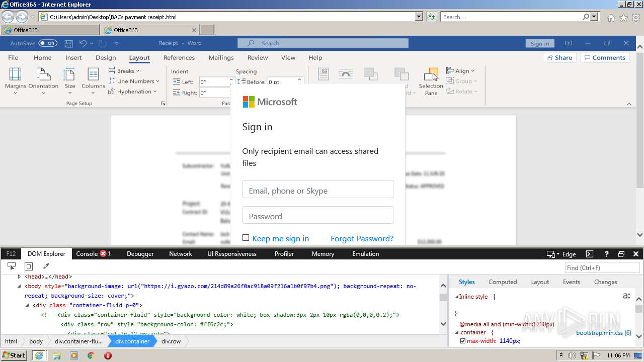Click the page scrollbar down arrow
The height and width of the screenshot is (362, 644).
pos(639,234)
